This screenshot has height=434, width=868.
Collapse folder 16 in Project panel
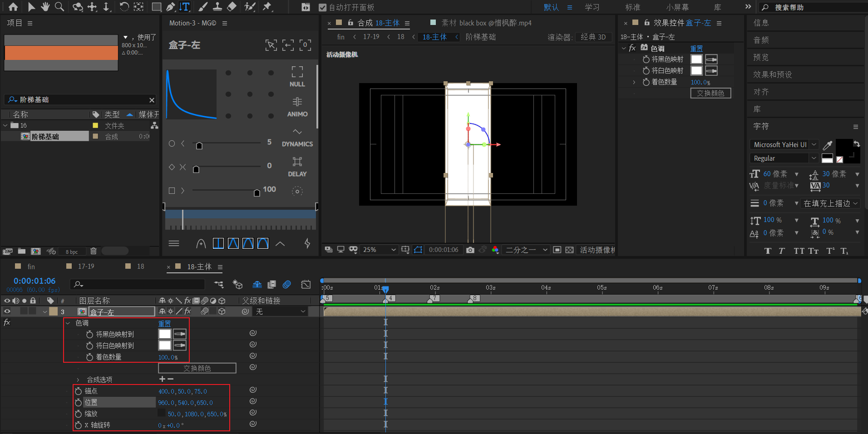pyautogui.click(x=5, y=125)
